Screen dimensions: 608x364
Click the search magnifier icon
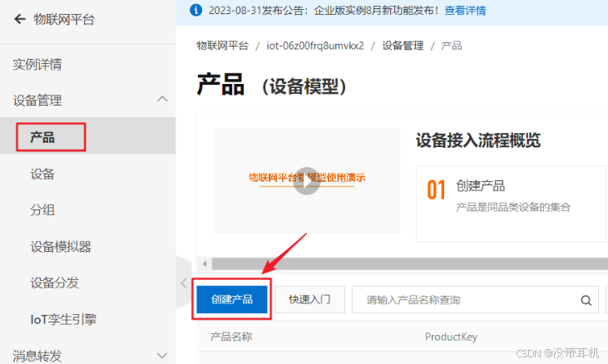click(586, 300)
